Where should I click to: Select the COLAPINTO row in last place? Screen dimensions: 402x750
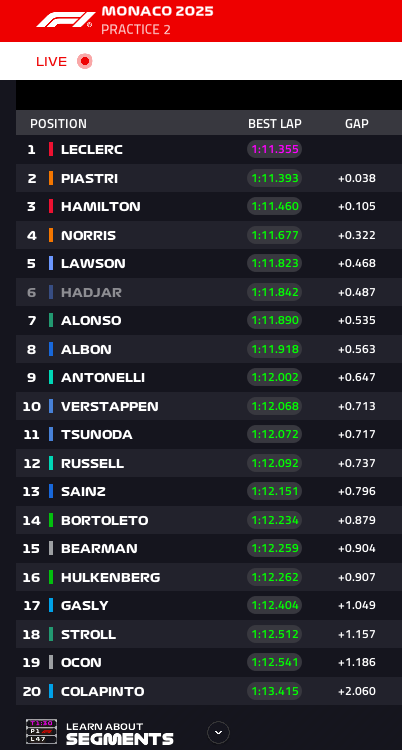(209, 691)
